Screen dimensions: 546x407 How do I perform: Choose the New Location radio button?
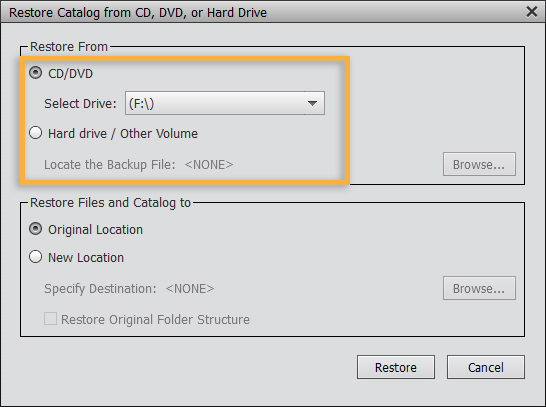(36, 257)
